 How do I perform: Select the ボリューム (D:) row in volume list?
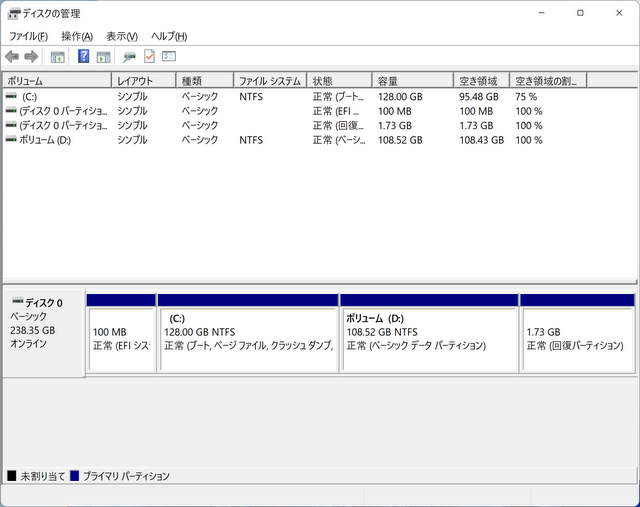coord(36,140)
